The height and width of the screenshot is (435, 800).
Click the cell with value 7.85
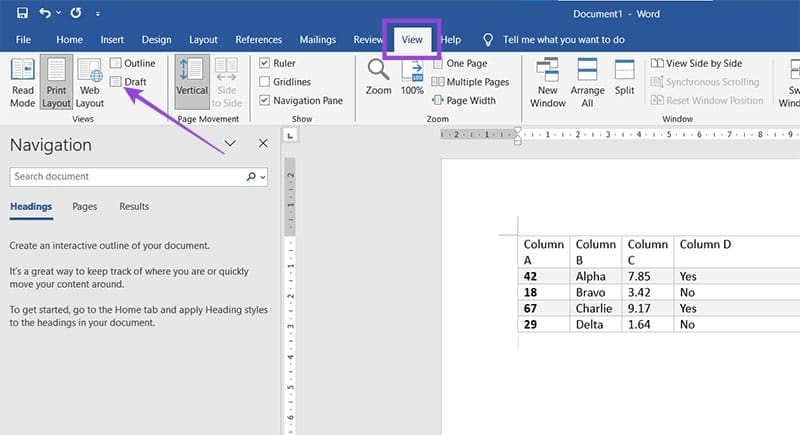click(648, 276)
